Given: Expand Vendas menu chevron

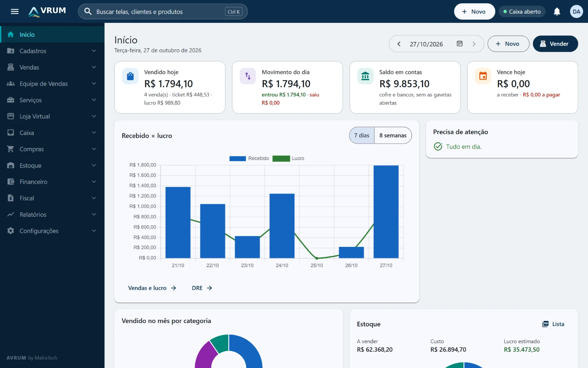Looking at the screenshot, I should 94,67.
